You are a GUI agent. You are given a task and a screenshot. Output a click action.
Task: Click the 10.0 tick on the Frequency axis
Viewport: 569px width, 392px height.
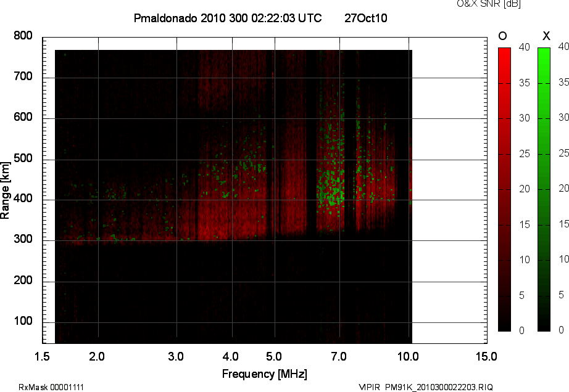tap(409, 356)
